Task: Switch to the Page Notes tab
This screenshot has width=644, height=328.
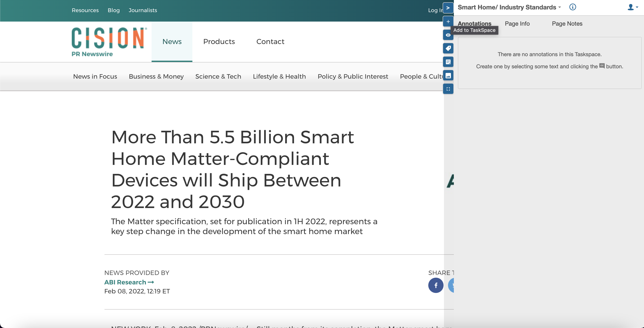Action: point(567,23)
